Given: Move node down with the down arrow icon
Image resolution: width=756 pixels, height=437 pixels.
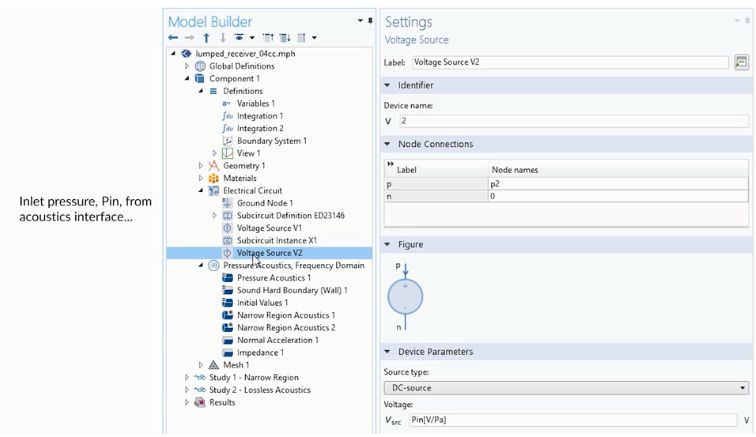Looking at the screenshot, I should [x=223, y=38].
